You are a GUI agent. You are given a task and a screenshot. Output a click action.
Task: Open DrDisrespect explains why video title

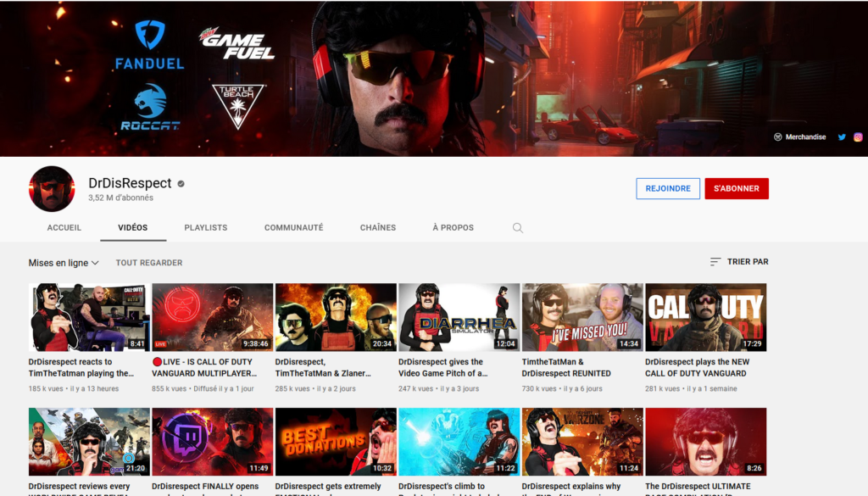[x=571, y=488]
